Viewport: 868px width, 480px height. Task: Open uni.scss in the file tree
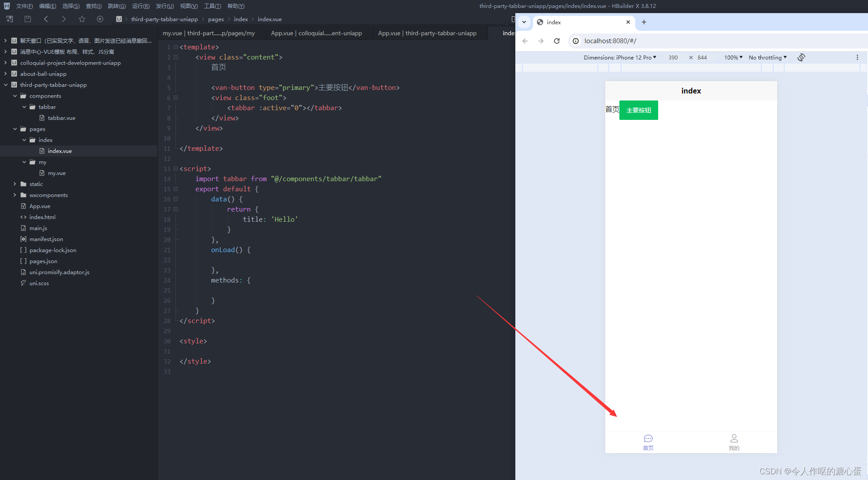click(39, 283)
